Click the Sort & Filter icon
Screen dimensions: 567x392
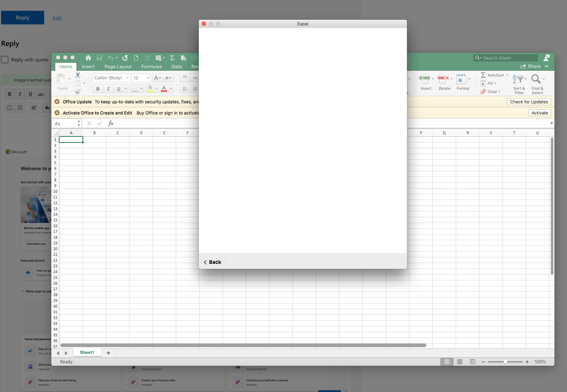518,79
